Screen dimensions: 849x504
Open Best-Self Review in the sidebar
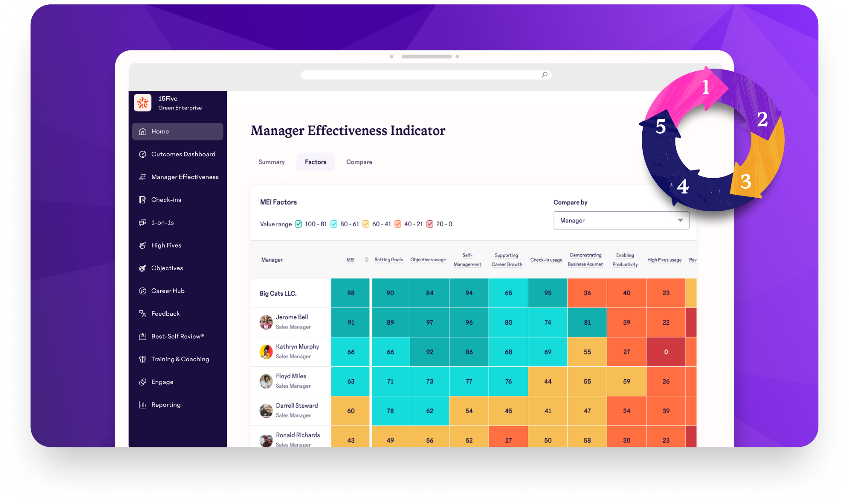click(x=178, y=337)
